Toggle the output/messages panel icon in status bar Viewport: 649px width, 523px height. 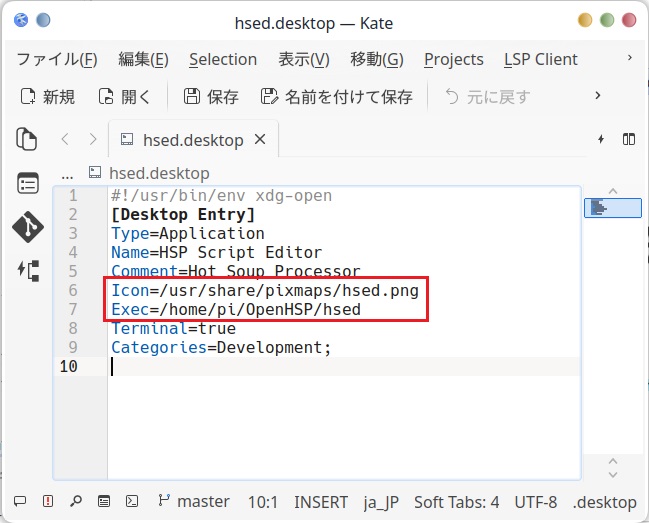tap(20, 501)
